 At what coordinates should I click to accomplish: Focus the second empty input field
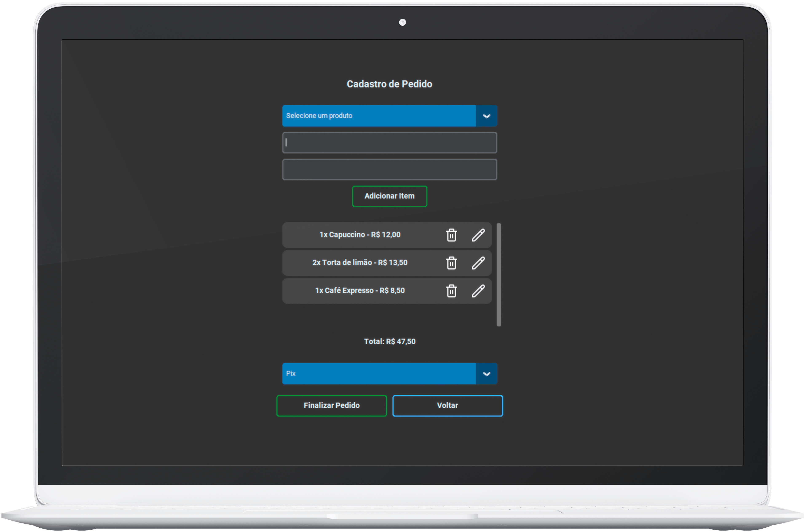[390, 169]
